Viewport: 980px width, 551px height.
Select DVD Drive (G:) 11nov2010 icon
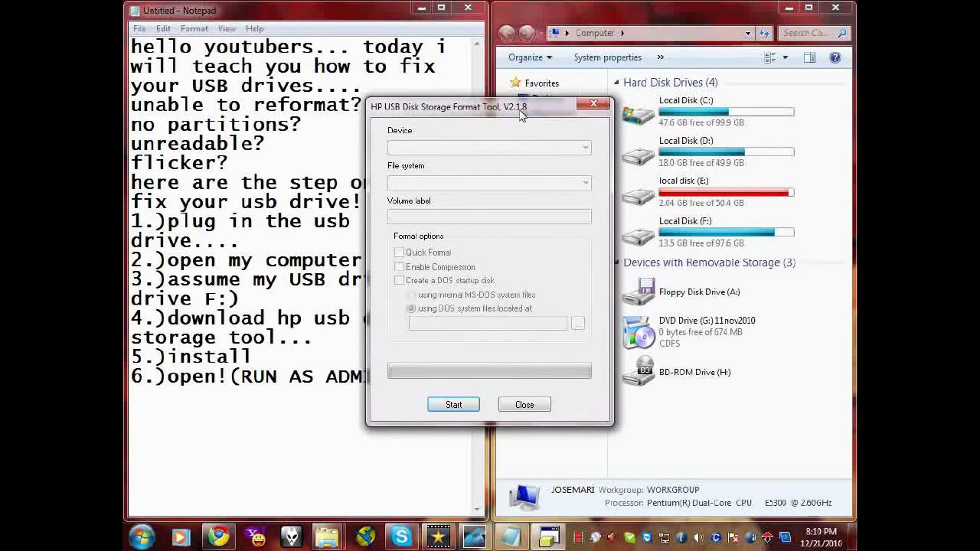[x=639, y=332]
